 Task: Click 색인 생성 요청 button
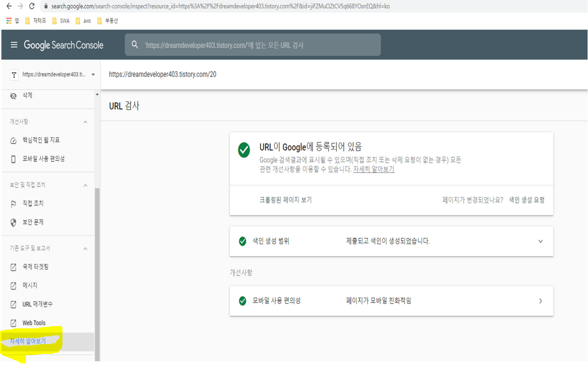click(x=526, y=200)
